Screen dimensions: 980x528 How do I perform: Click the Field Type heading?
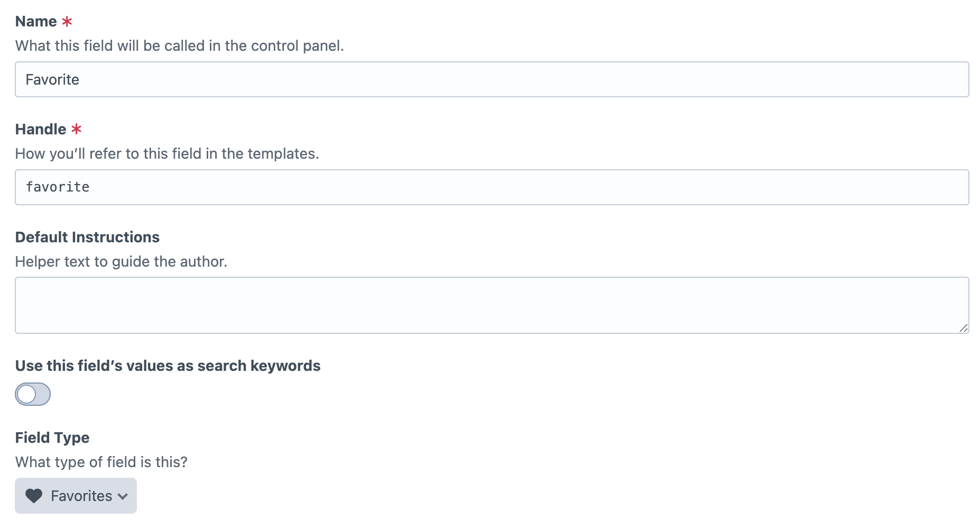coord(52,438)
